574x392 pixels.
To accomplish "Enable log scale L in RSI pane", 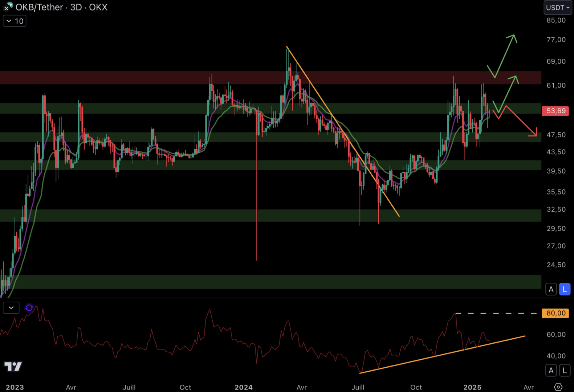I will point(564,370).
